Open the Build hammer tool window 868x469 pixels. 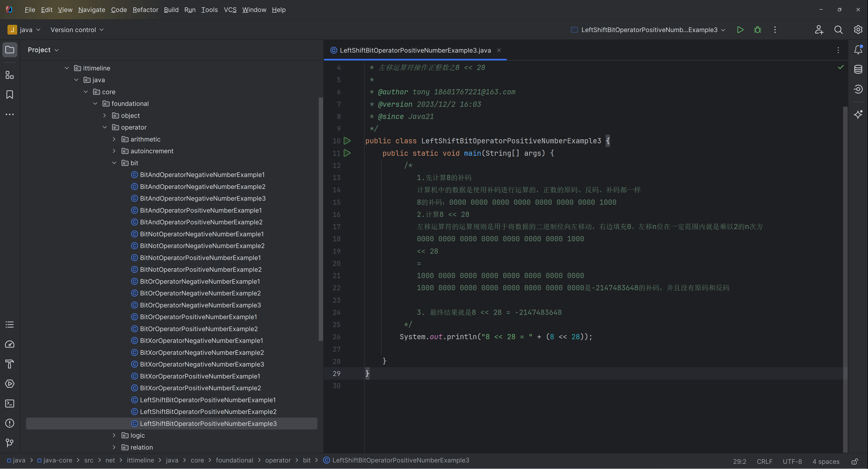(x=10, y=364)
